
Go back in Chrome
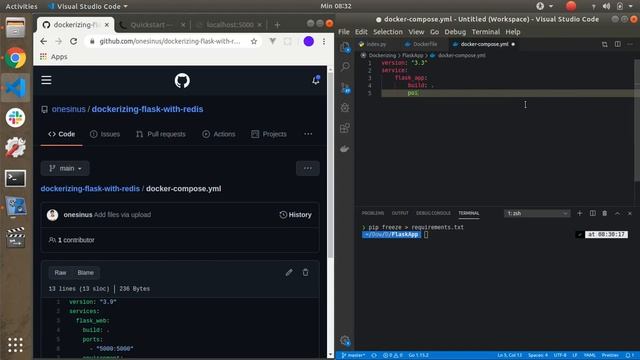44,41
